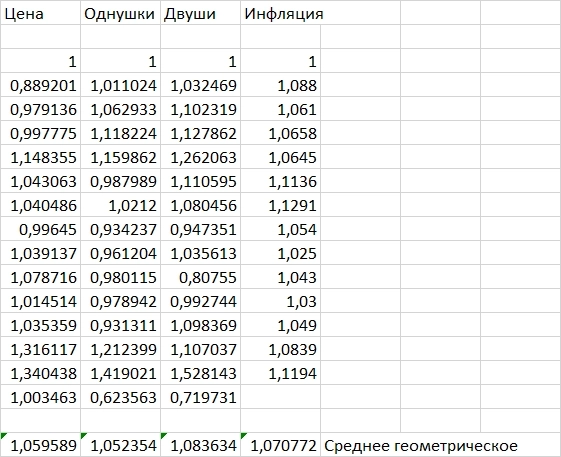Viewport: 561px width, 457px height.
Task: Select cell with 1,039137
Action: [x=40, y=253]
